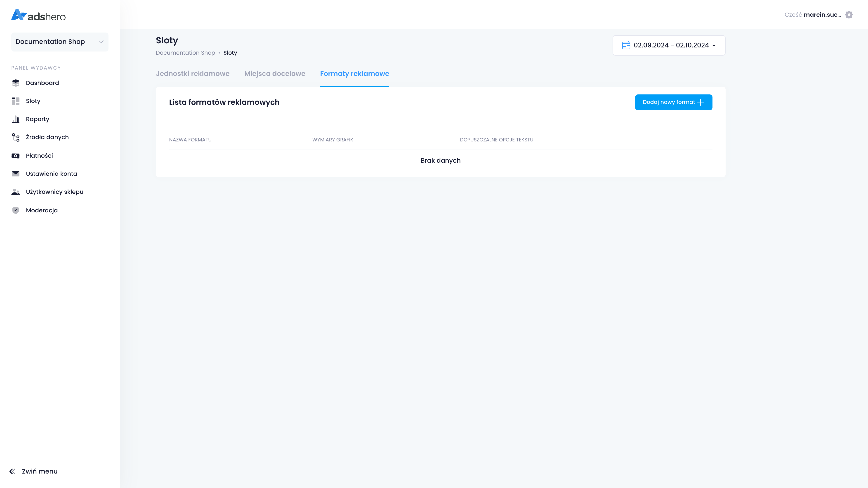868x488 pixels.
Task: Select the Formaty reklamowe tab
Action: [354, 74]
